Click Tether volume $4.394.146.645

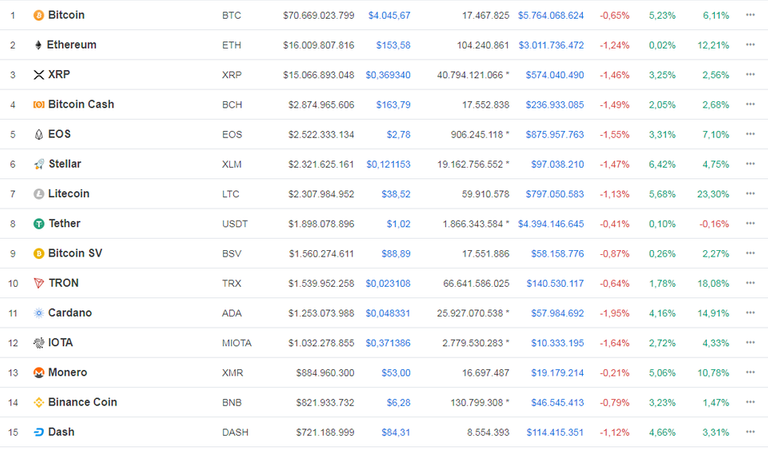pyautogui.click(x=551, y=224)
